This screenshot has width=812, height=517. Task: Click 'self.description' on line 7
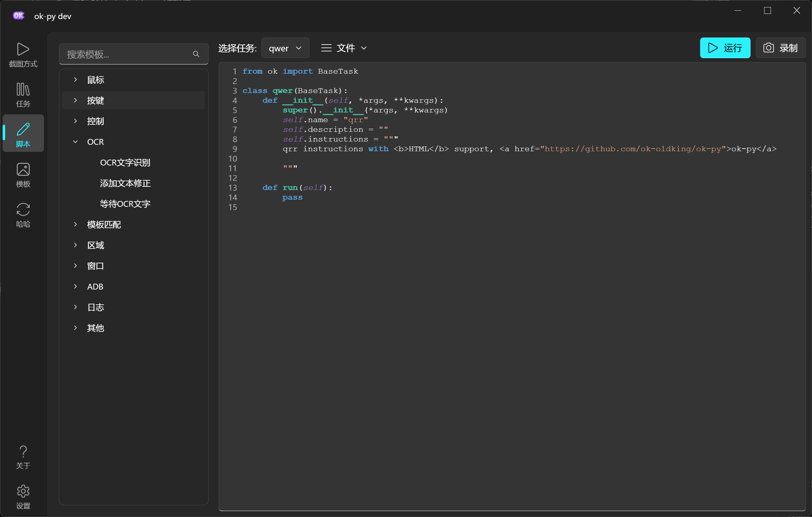pos(323,130)
